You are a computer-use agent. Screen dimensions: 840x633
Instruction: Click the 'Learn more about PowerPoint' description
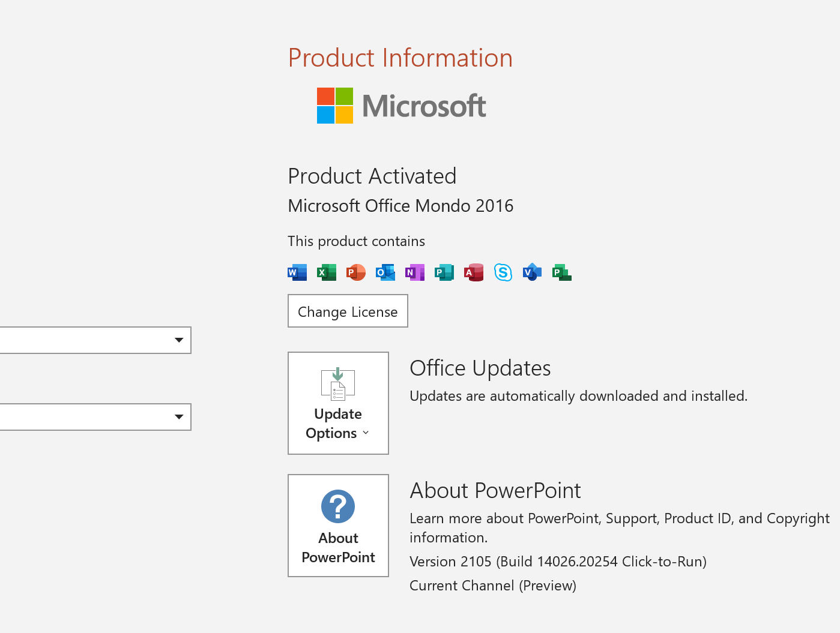620,528
